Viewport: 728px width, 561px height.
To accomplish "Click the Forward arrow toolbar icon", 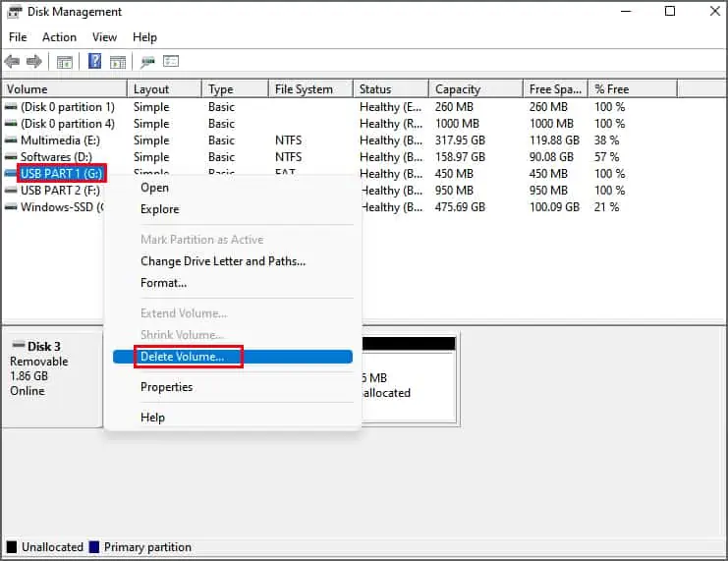I will coord(34,62).
